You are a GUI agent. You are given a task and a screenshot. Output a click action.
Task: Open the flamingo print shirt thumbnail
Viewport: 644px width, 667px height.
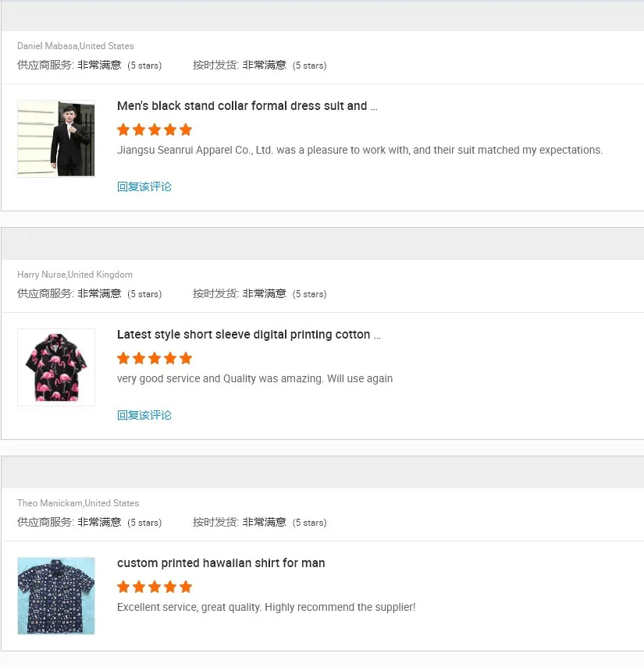(x=56, y=367)
